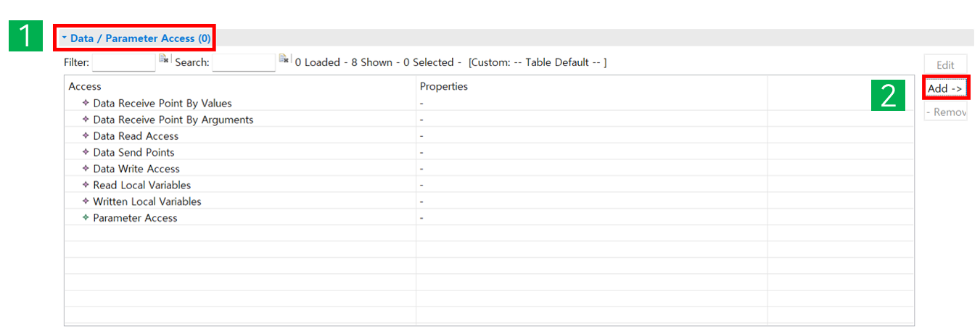The width and height of the screenshot is (980, 334).
Task: Click the Data Write Access diamond icon
Action: (86, 169)
